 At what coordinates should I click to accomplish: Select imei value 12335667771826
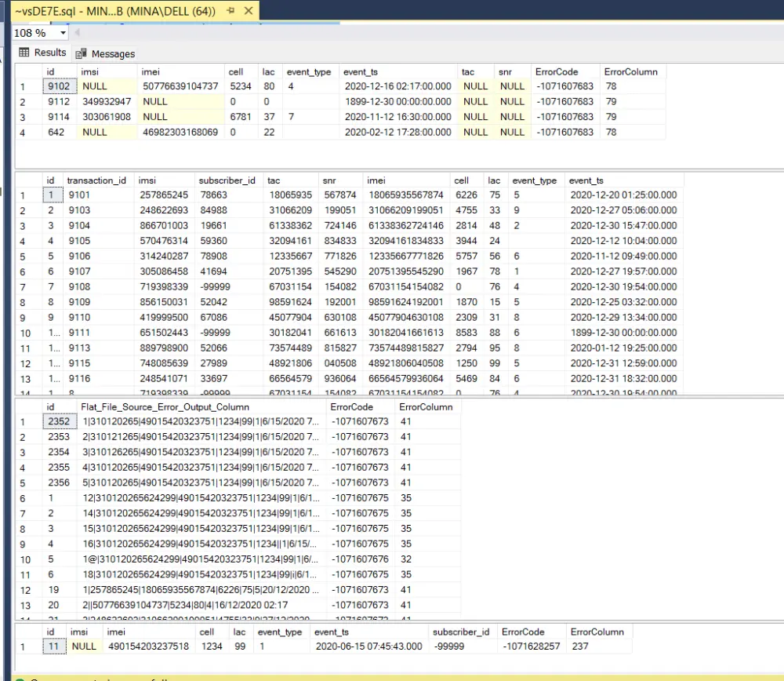pyautogui.click(x=406, y=257)
